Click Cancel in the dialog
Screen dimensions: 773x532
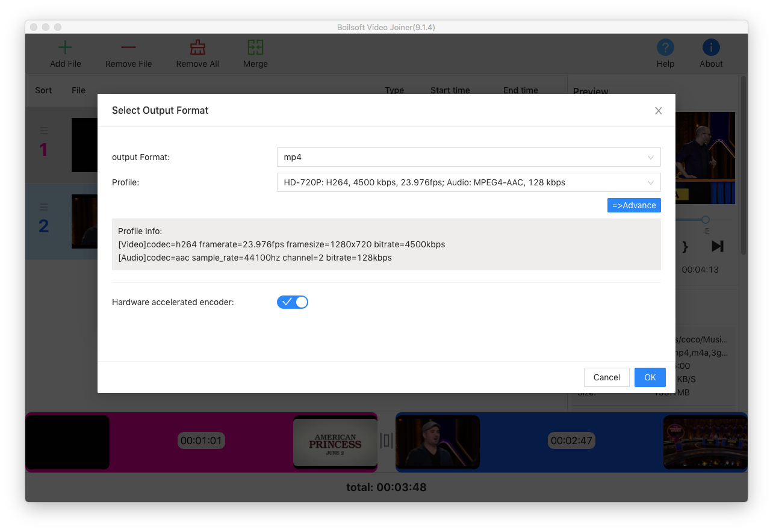[x=606, y=377]
